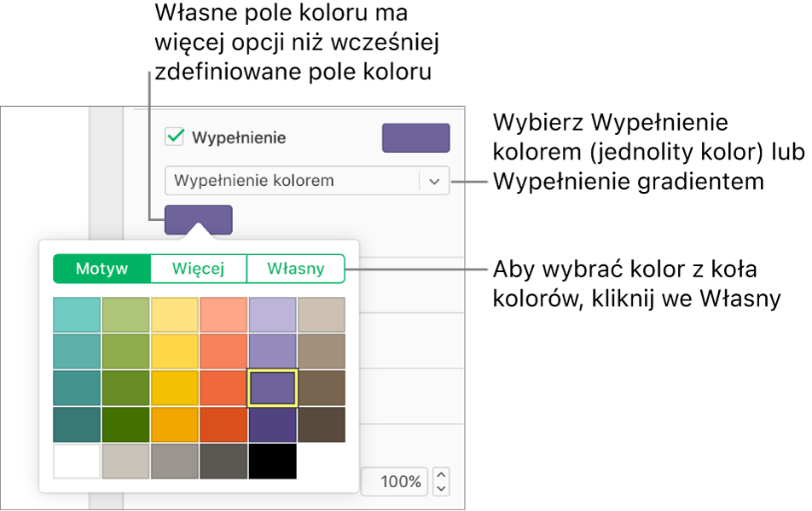Pick the light warm gray swatch in bottom row
Image resolution: width=812 pixels, height=511 pixels.
point(126,462)
